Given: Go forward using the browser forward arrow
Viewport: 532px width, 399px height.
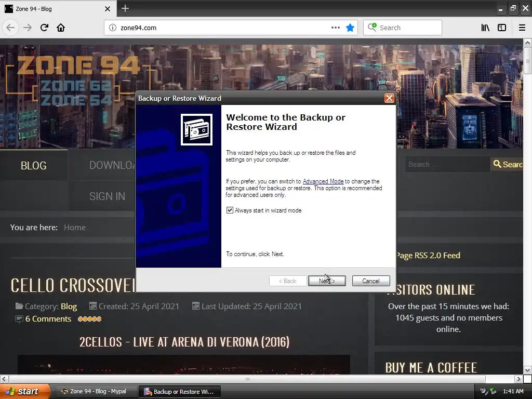Looking at the screenshot, I should (x=28, y=28).
